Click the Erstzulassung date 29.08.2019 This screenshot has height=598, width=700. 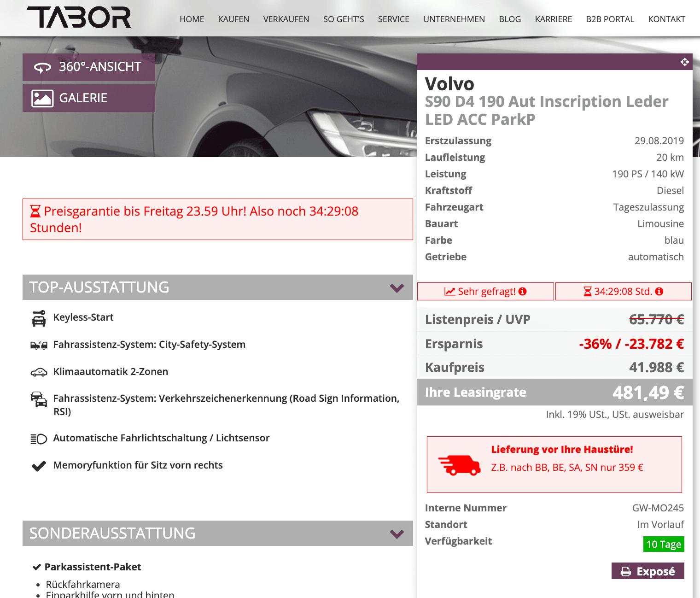tap(659, 141)
